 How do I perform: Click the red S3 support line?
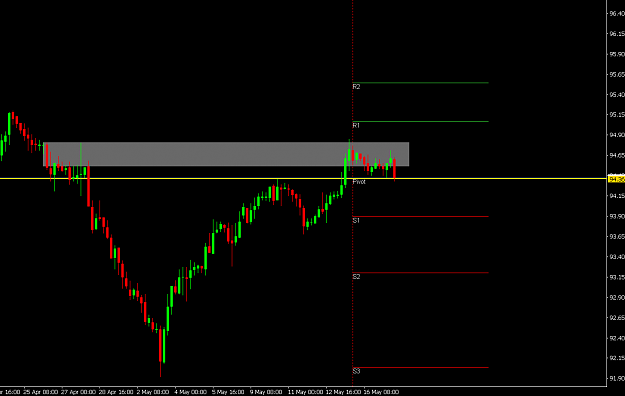click(421, 367)
